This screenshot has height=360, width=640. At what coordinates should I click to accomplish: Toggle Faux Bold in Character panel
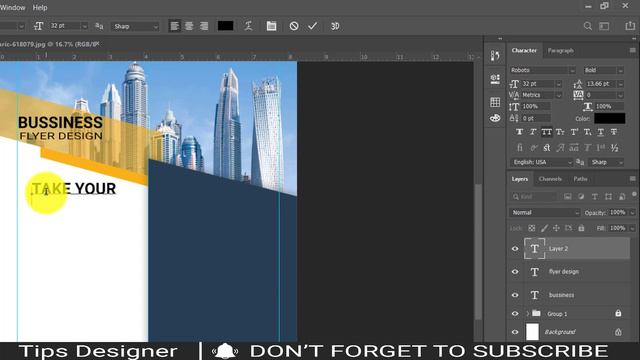point(519,132)
